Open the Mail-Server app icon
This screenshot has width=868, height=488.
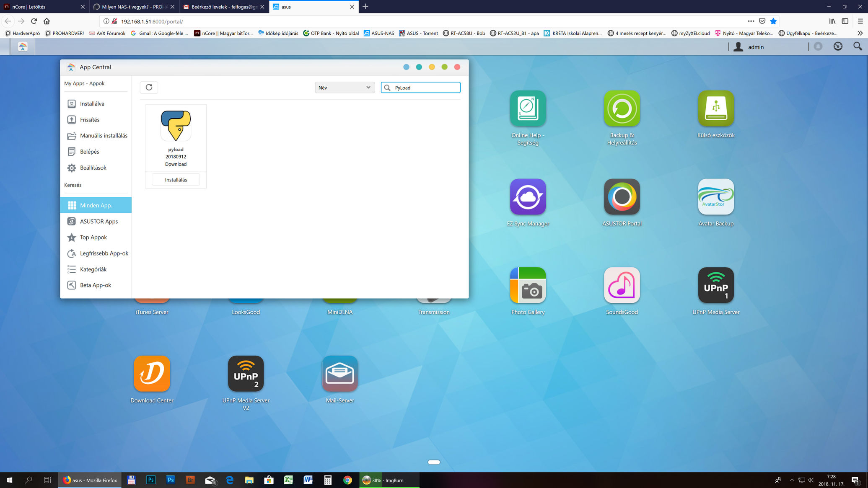point(339,373)
